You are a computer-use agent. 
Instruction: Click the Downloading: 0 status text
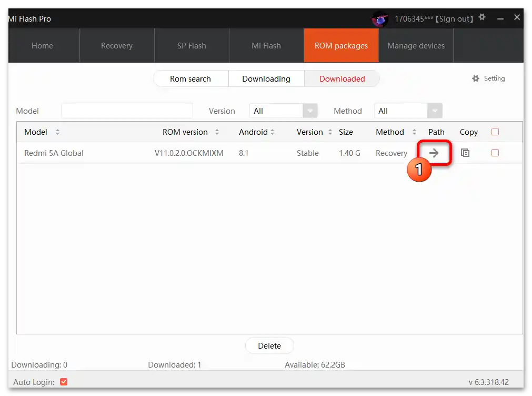39,365
